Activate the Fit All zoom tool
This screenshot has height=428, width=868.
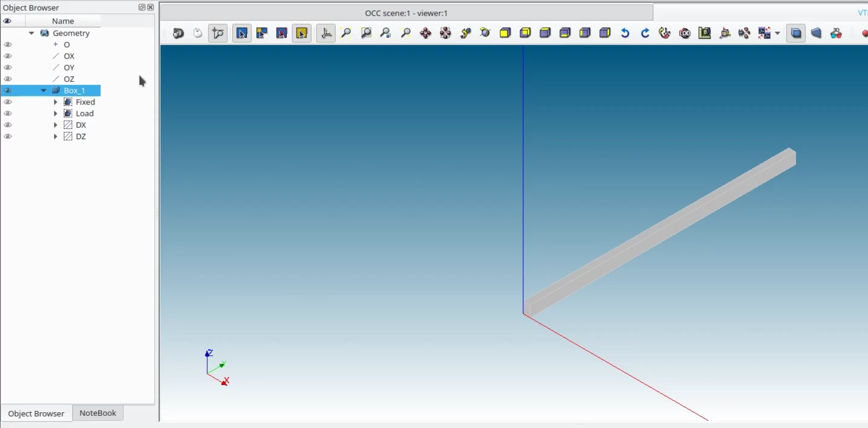(346, 33)
